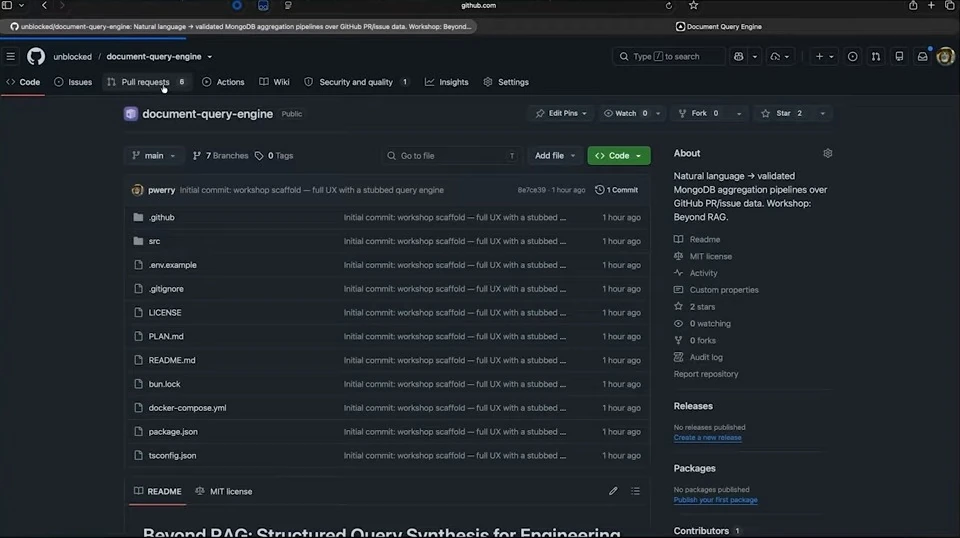
Task: Open the PLAN.md file
Action: pyautogui.click(x=166, y=336)
